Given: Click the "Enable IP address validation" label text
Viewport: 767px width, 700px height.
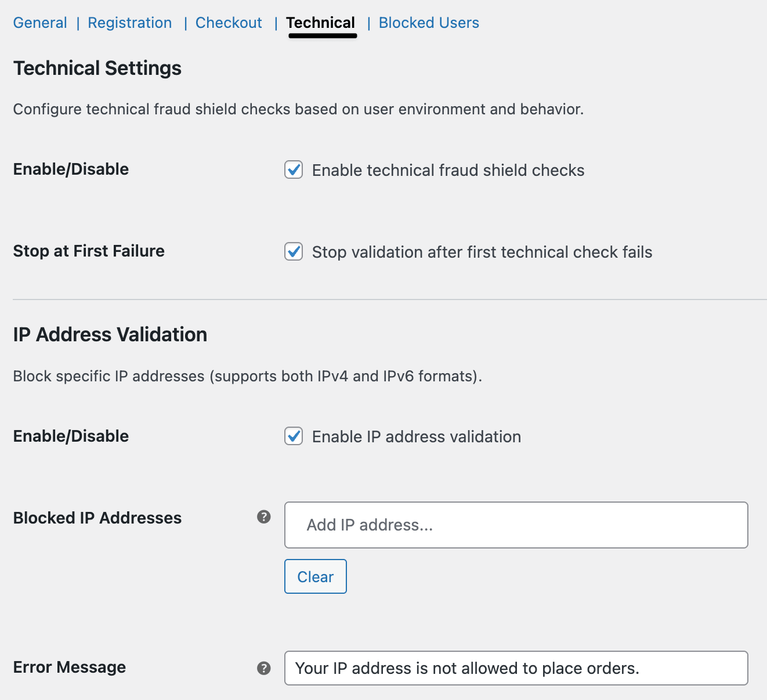Looking at the screenshot, I should pos(416,436).
